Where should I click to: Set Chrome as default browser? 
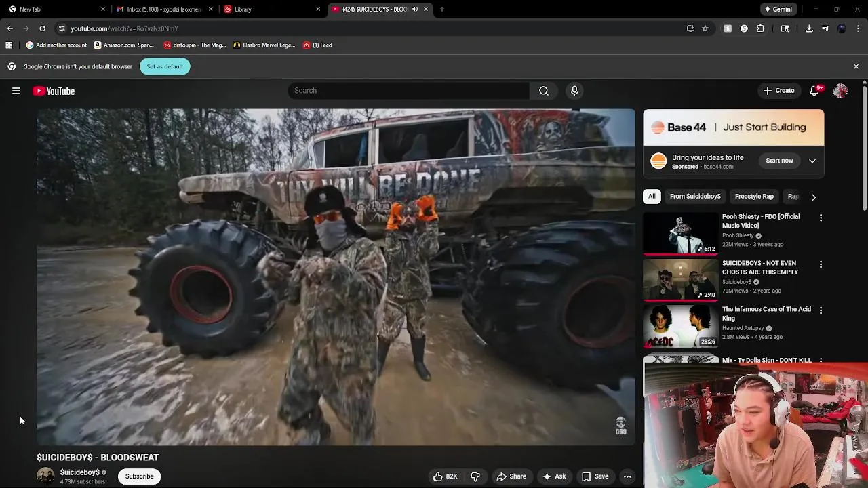pyautogui.click(x=165, y=66)
